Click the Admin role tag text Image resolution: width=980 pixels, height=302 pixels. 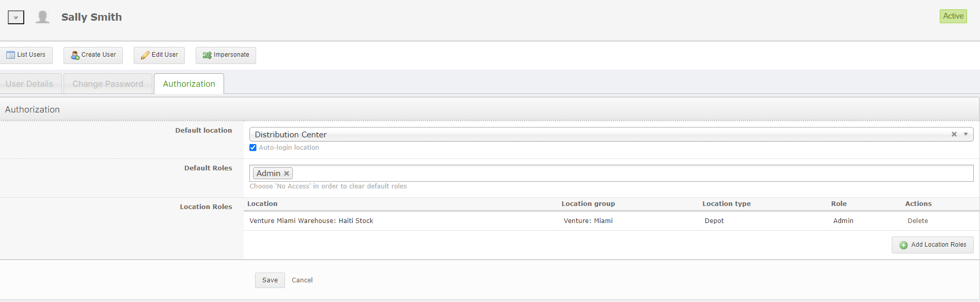(268, 173)
